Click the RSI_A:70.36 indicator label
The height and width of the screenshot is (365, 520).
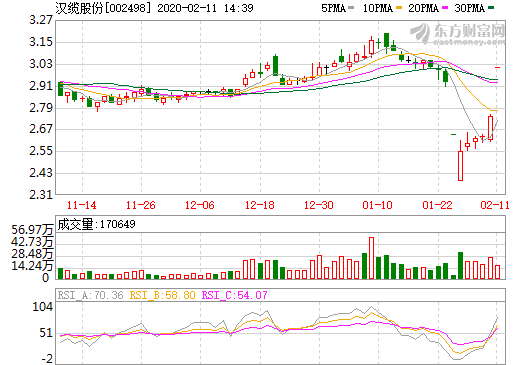tap(91, 295)
